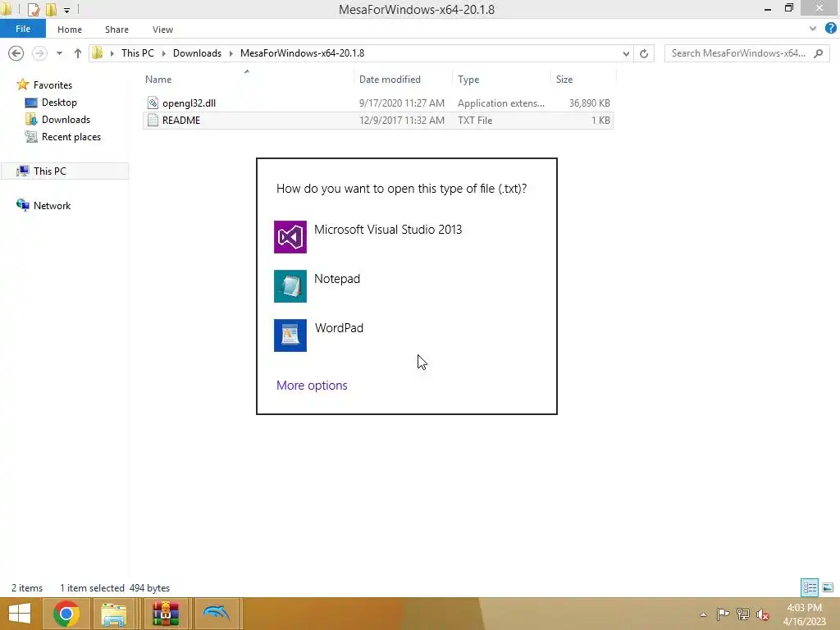
Task: Click the New folder quick access icon
Action: pyautogui.click(x=51, y=9)
